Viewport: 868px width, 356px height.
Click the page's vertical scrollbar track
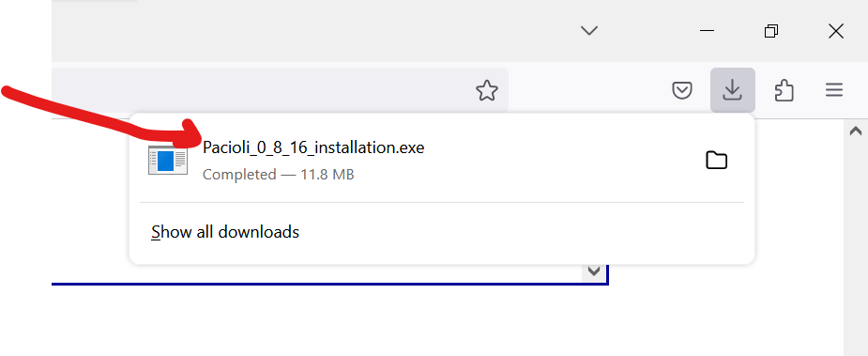(855, 248)
